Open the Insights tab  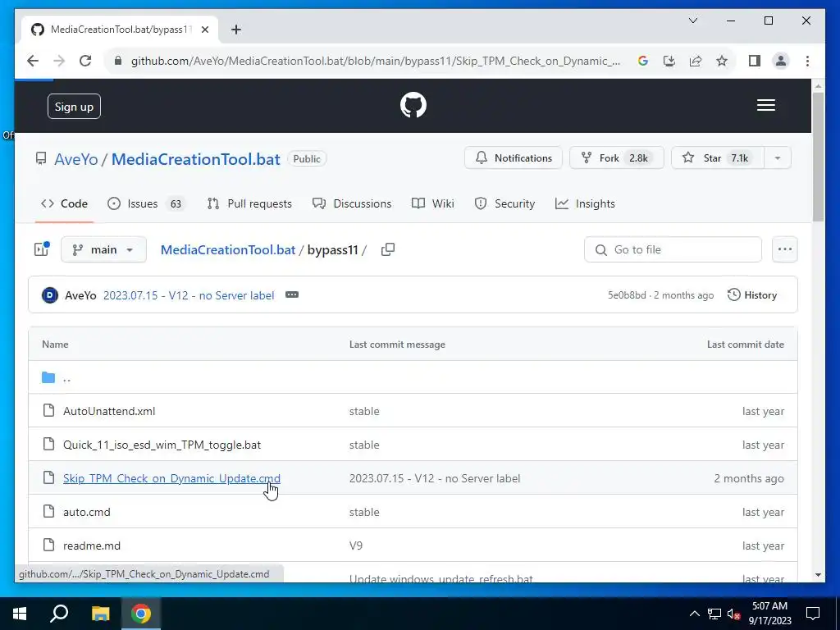pos(585,203)
